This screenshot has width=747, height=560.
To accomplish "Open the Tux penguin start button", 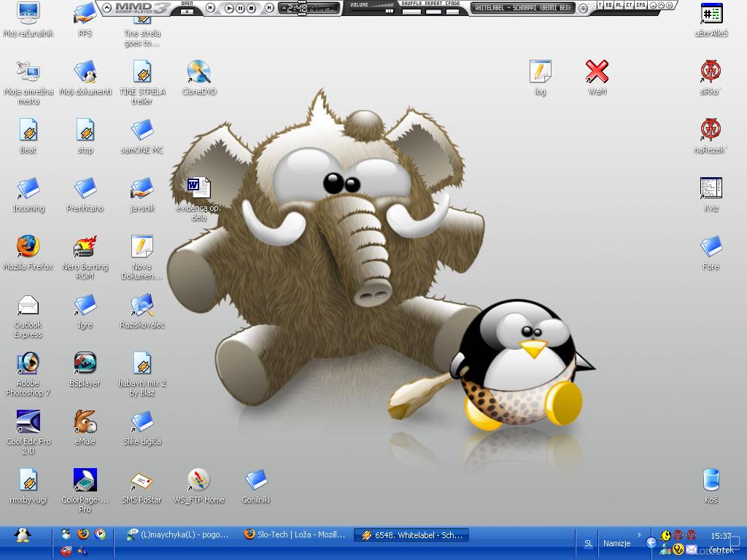I will point(22,535).
